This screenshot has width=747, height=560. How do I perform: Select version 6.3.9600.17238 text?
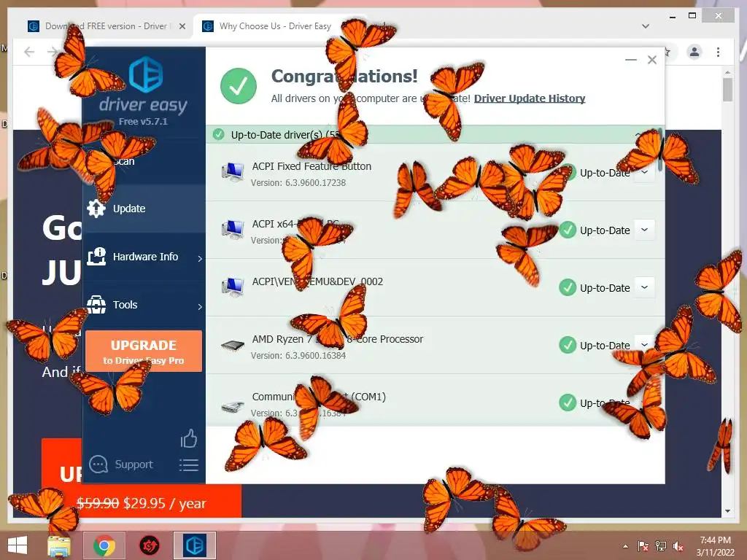point(315,183)
